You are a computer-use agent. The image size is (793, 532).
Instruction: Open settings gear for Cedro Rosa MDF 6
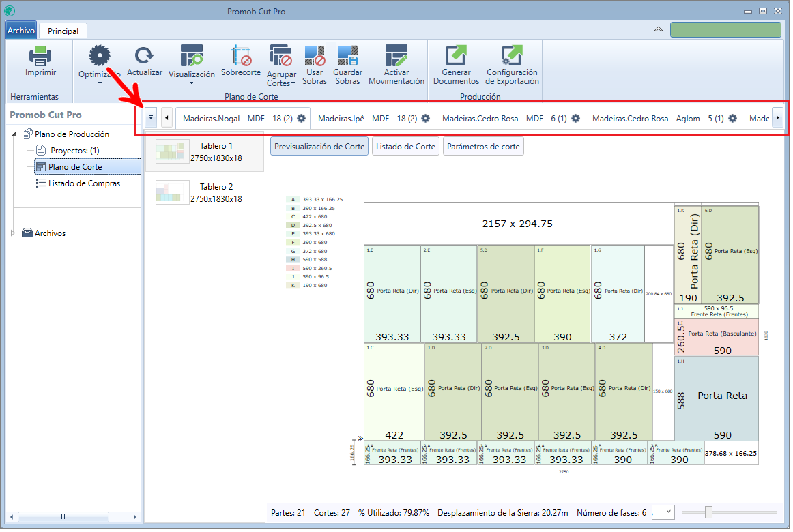pyautogui.click(x=576, y=118)
